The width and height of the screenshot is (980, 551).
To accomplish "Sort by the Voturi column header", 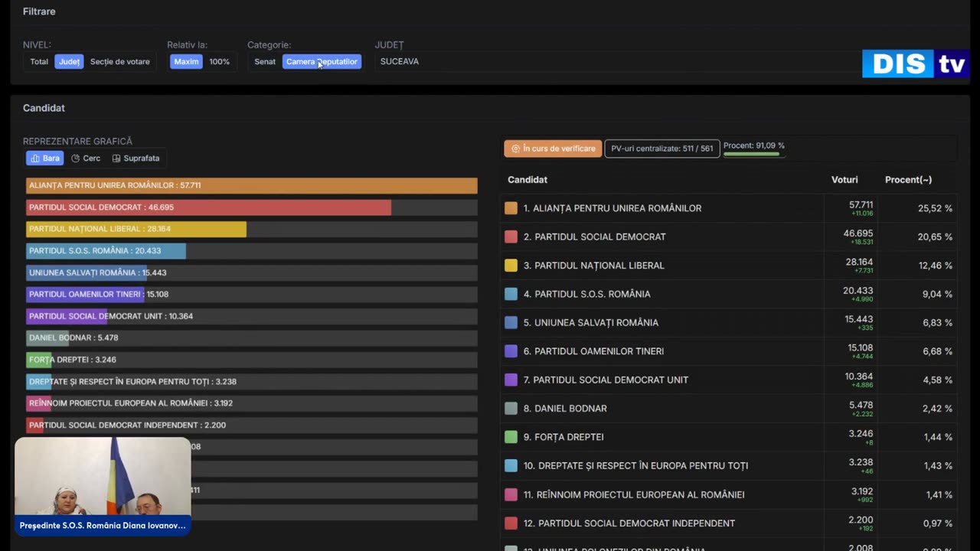I will click(x=844, y=180).
